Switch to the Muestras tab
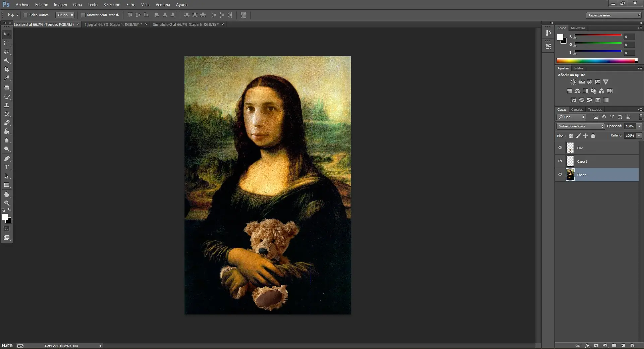The image size is (644, 349). click(x=578, y=28)
